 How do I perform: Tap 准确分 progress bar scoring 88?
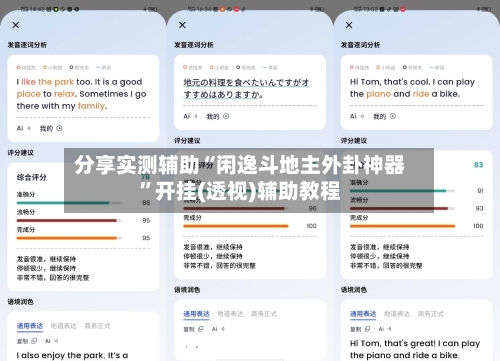69,203
